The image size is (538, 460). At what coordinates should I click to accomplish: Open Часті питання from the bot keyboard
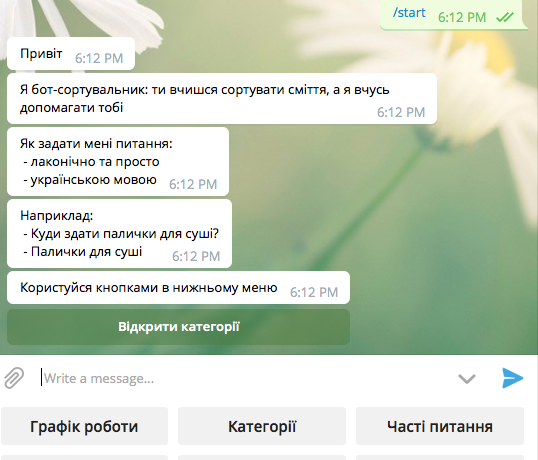click(440, 426)
